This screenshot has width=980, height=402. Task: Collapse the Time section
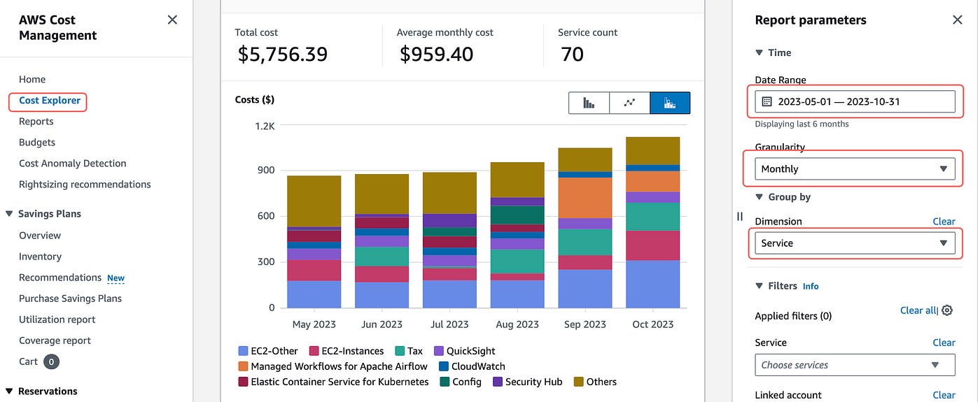coord(759,52)
